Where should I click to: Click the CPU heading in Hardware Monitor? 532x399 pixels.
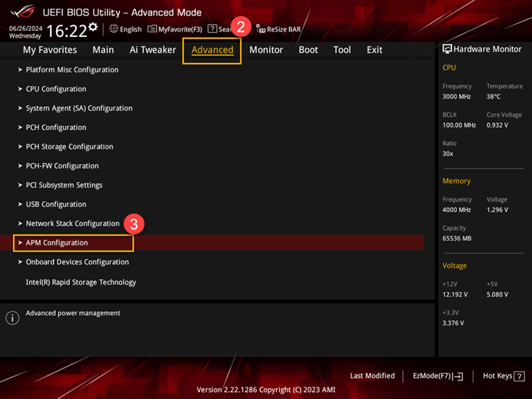(449, 68)
